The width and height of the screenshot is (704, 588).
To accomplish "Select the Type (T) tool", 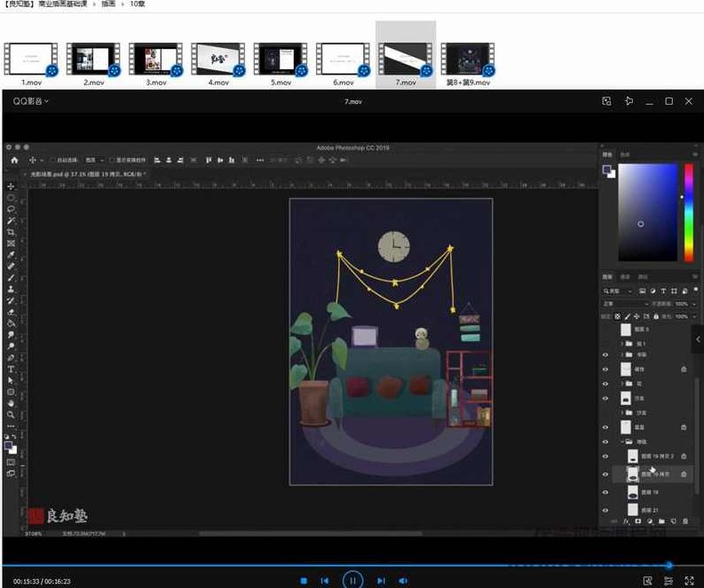I will [x=12, y=369].
